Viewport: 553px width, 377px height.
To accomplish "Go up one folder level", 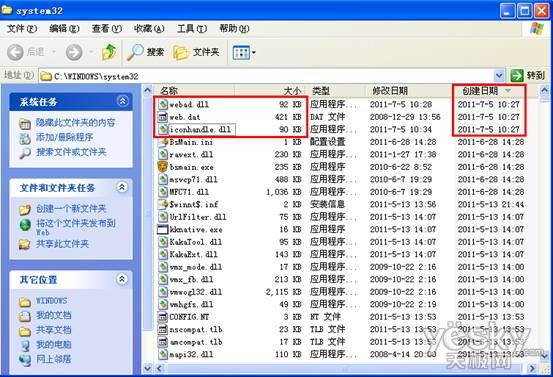I will 109,52.
